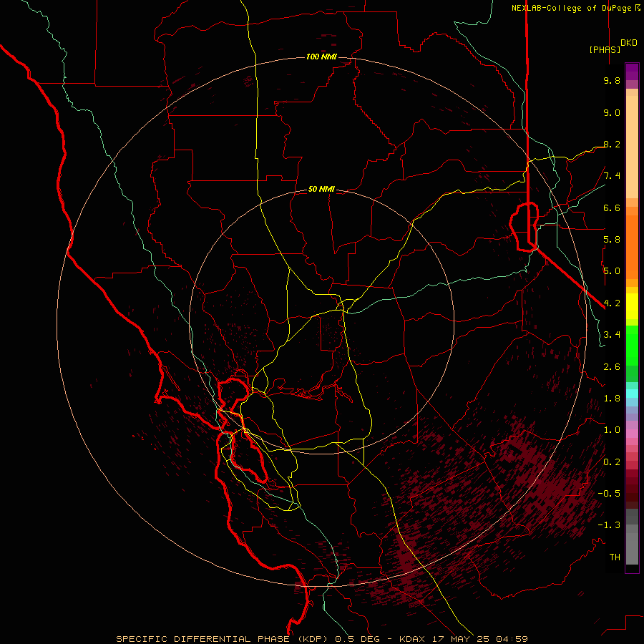Click the 5.0 legend value
644x644 pixels.
pos(612,271)
